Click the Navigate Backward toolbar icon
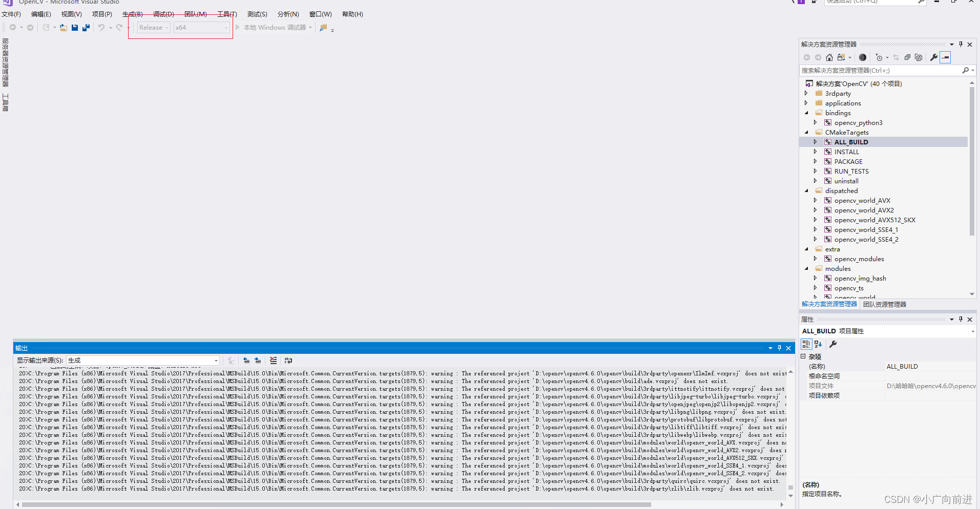 13,28
